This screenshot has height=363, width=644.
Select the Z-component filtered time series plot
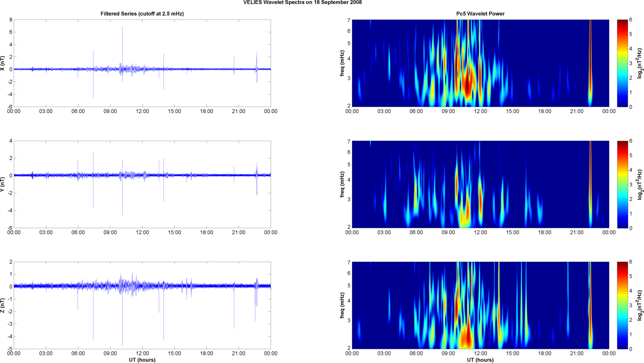click(x=142, y=305)
